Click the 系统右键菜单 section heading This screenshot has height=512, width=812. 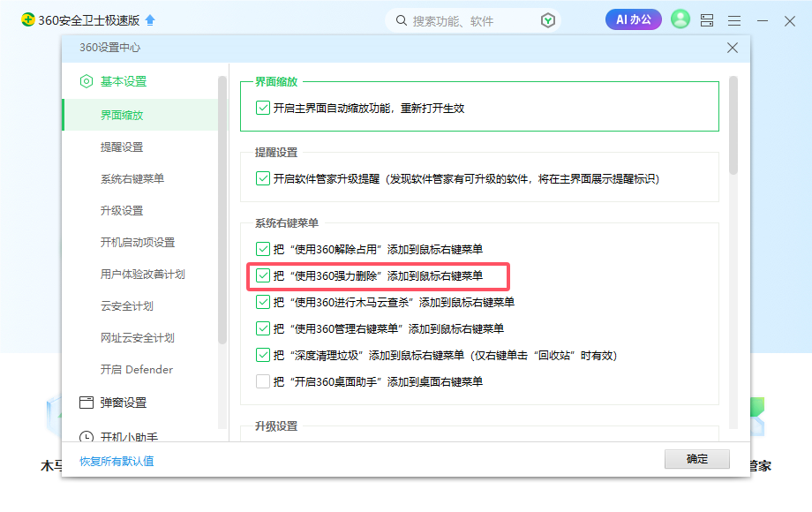pos(286,223)
